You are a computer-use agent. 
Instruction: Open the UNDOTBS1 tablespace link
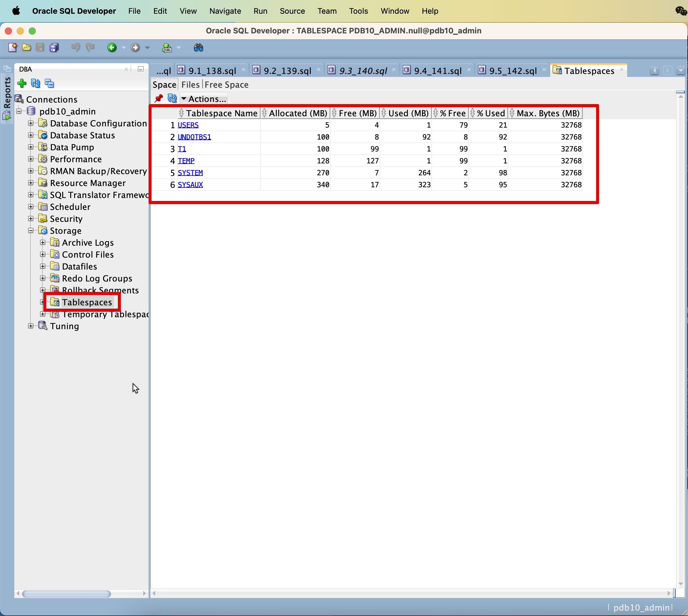click(x=195, y=137)
